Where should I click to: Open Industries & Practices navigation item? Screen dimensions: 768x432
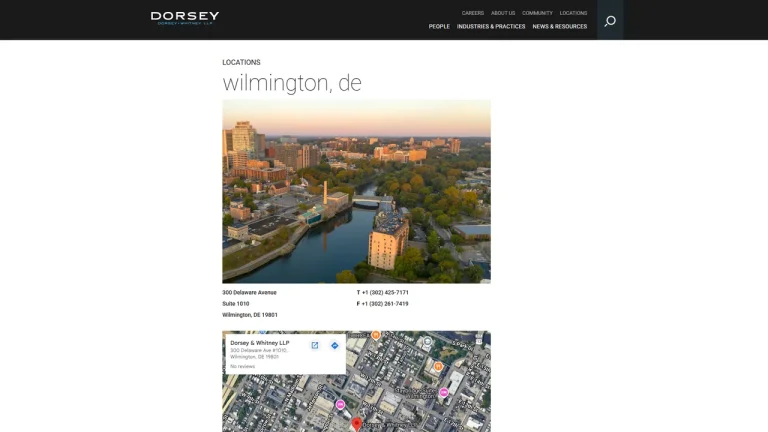coord(491,26)
